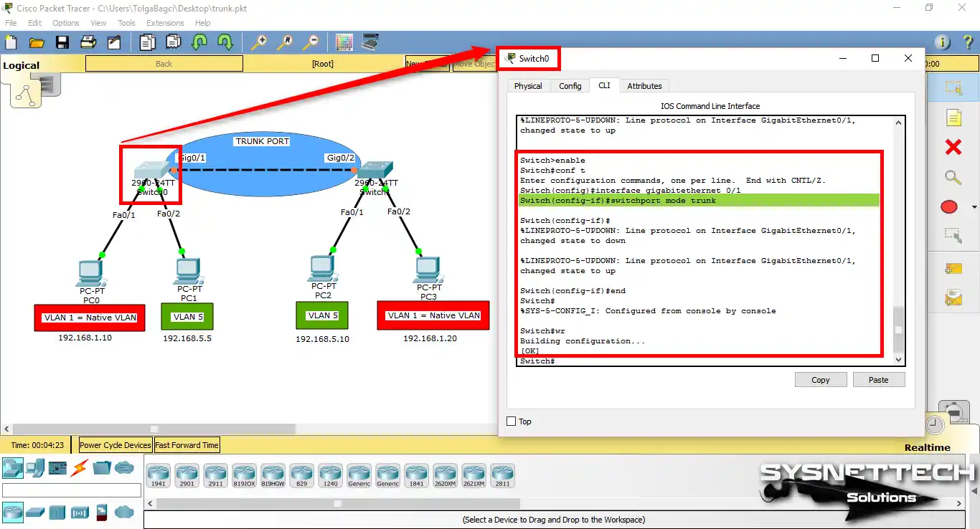980x529 pixels.
Task: Click the Copy toolbar icon
Action: click(x=148, y=42)
